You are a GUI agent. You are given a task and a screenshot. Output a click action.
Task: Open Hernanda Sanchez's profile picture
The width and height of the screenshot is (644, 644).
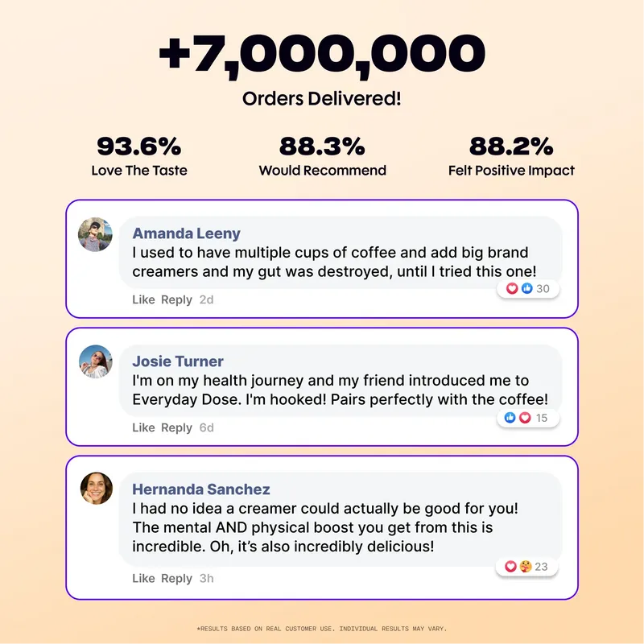point(96,489)
